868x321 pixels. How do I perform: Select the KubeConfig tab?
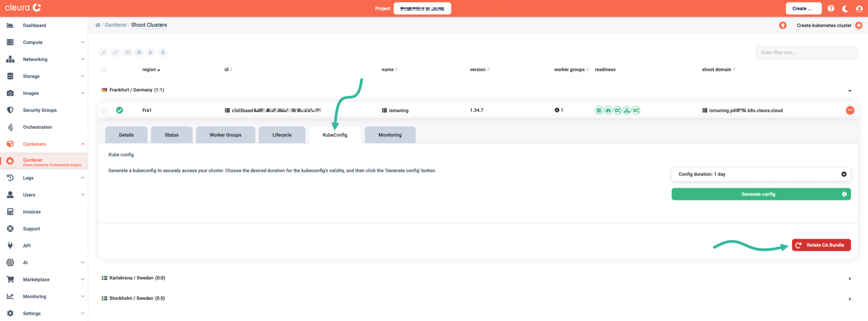[x=335, y=135]
